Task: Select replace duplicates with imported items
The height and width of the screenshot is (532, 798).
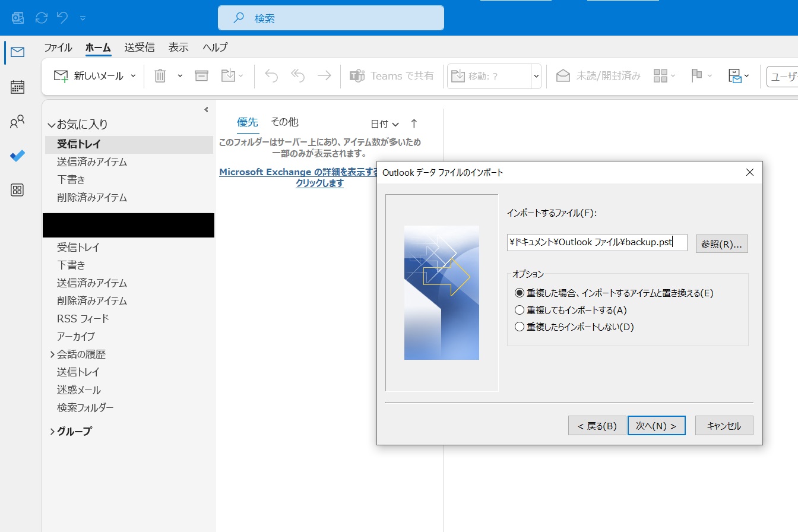Action: tap(520, 293)
